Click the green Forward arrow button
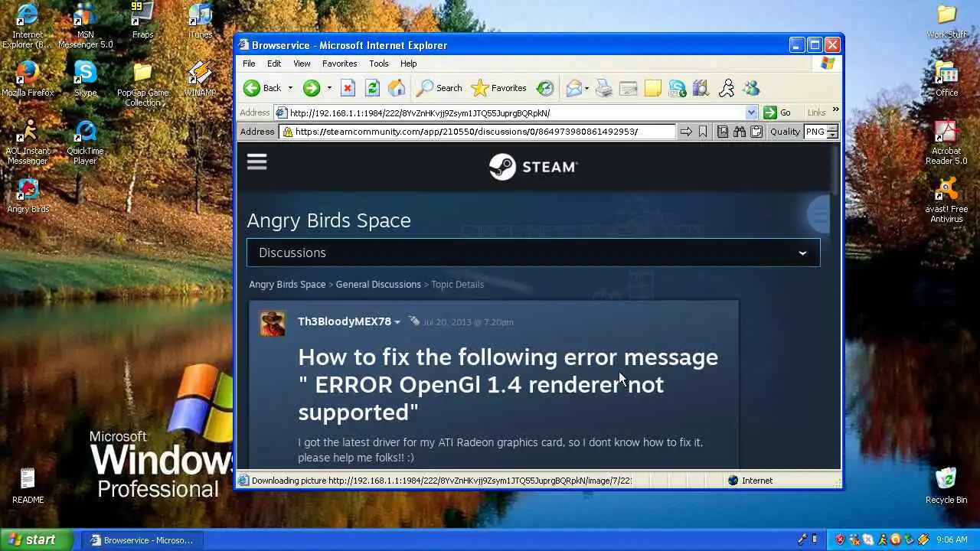Image resolution: width=980 pixels, height=551 pixels. 311,88
